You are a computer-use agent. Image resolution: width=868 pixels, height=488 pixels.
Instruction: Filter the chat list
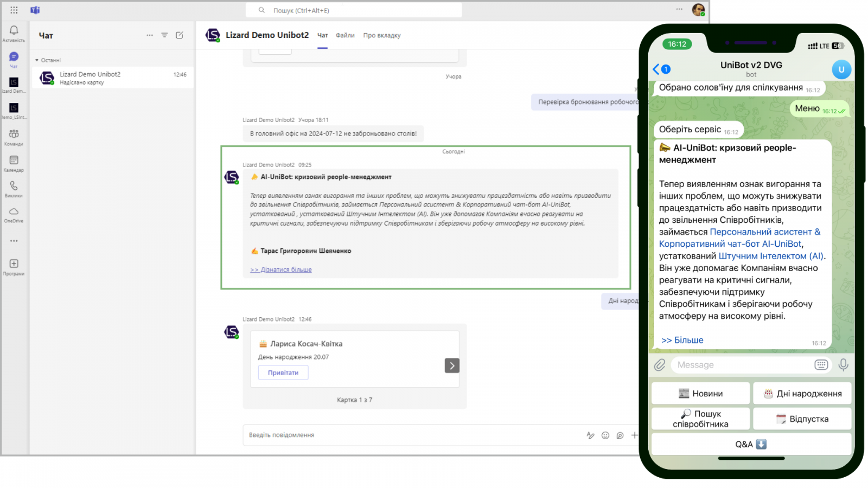164,35
